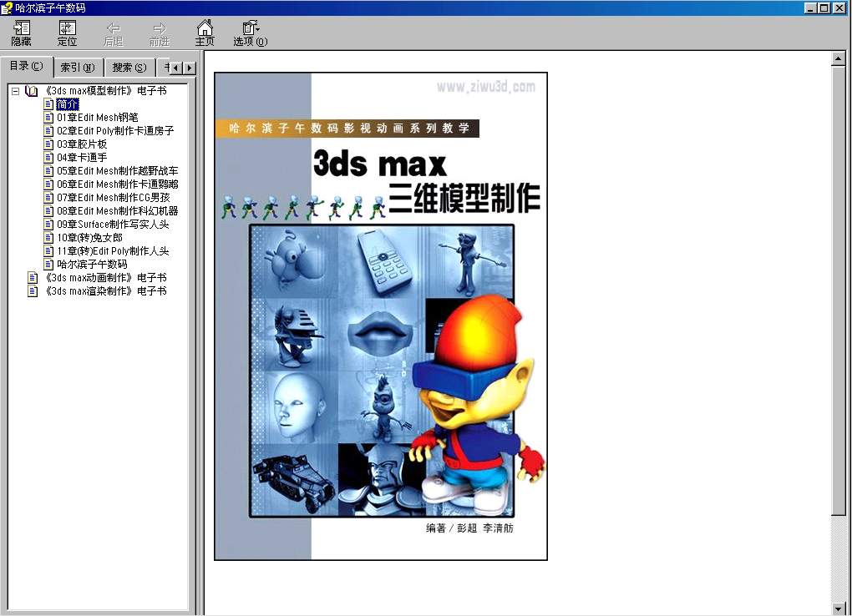852x616 pixels.
Task: Switch to the 目录 (Contents) tab
Action: point(26,66)
